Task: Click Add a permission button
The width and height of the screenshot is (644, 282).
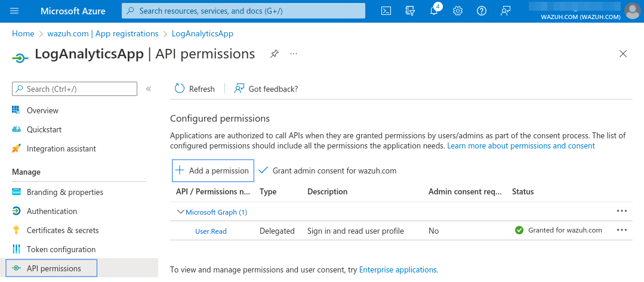Action: [212, 171]
